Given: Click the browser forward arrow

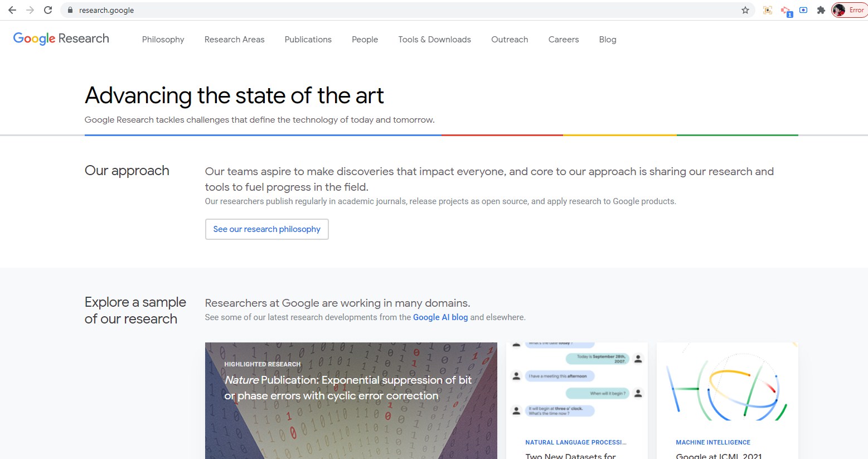Looking at the screenshot, I should tap(30, 10).
